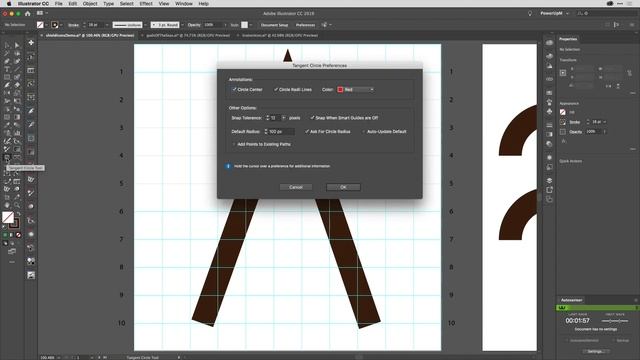The height and width of the screenshot is (360, 640).
Task: Enable Add Points to Existing Paths
Action: (x=234, y=144)
